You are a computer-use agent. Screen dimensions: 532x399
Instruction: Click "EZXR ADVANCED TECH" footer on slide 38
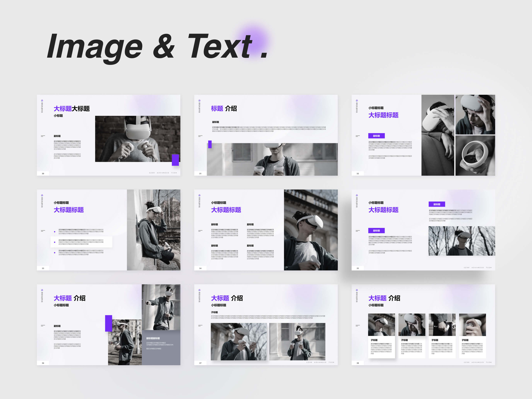[x=478, y=362]
